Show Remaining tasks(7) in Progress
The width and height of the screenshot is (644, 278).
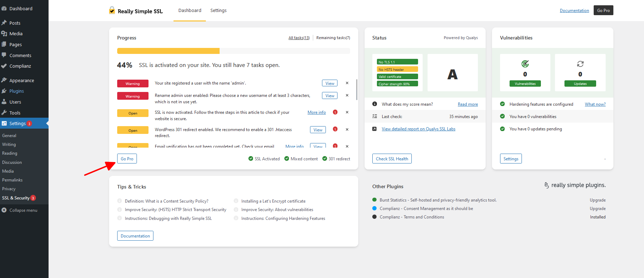(x=333, y=38)
